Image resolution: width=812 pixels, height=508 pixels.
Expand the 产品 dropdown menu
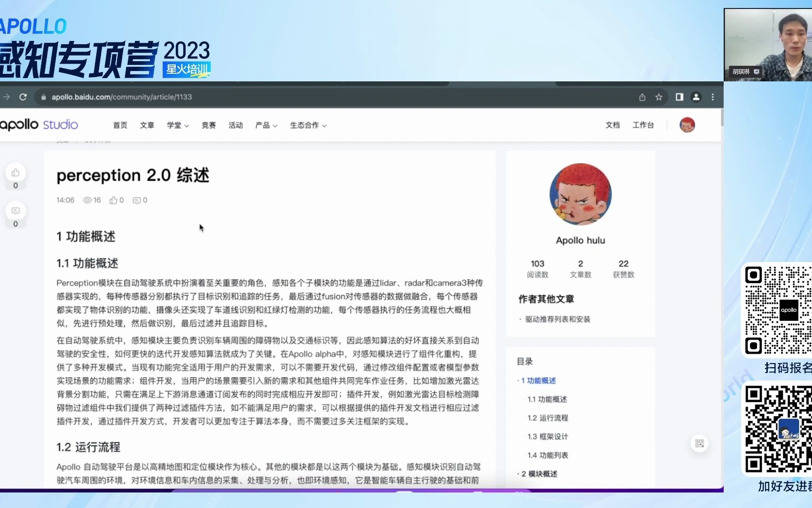coord(266,125)
